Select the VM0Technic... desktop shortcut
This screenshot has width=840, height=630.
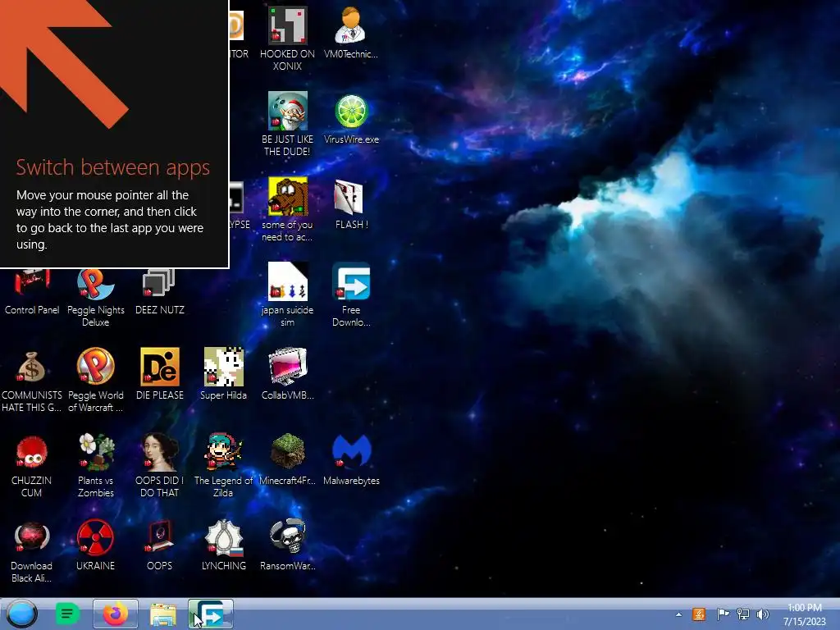click(x=350, y=25)
